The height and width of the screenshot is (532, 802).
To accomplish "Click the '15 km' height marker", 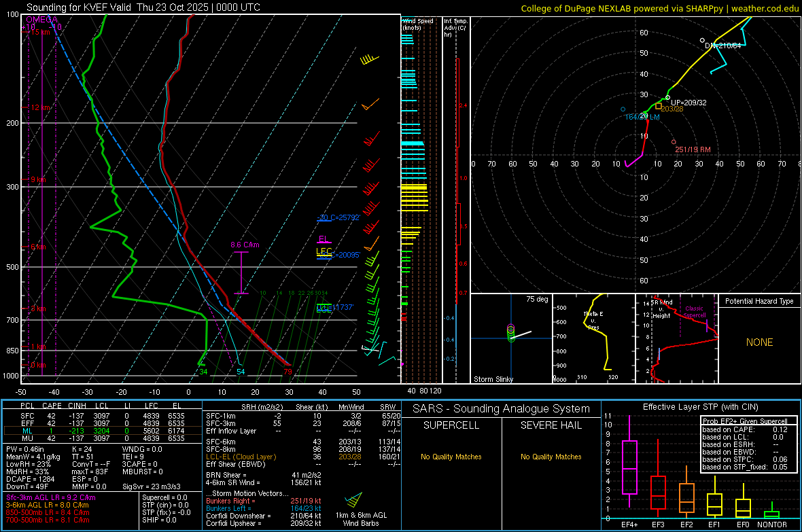I will [x=40, y=32].
